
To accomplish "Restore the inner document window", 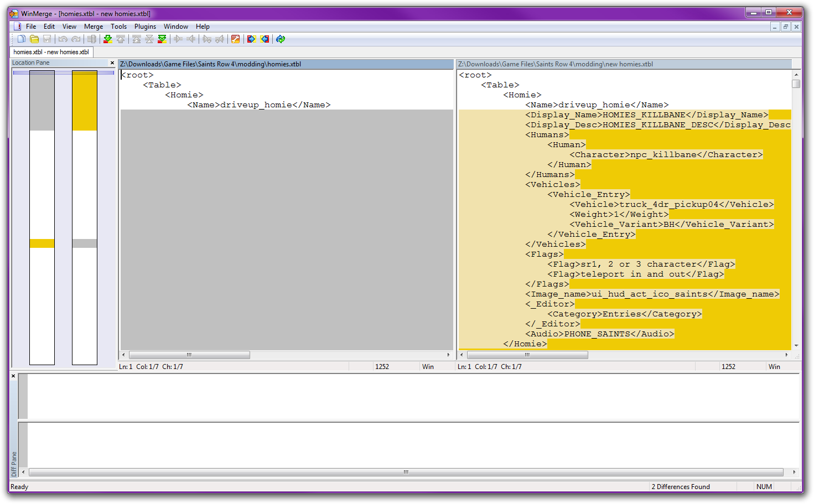I will pos(785,27).
